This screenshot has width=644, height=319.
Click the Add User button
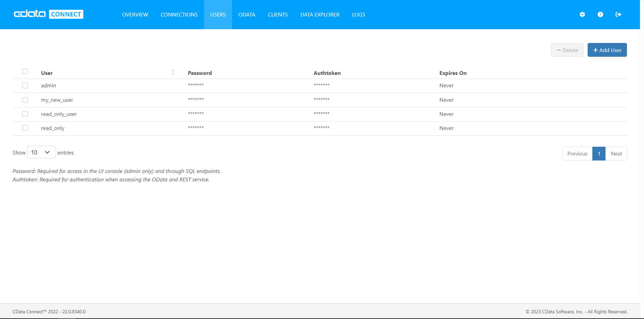[607, 50]
